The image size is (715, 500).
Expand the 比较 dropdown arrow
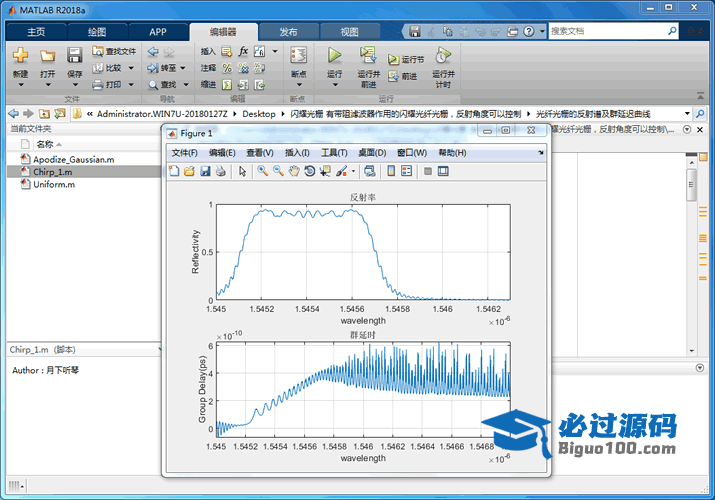(x=131, y=68)
